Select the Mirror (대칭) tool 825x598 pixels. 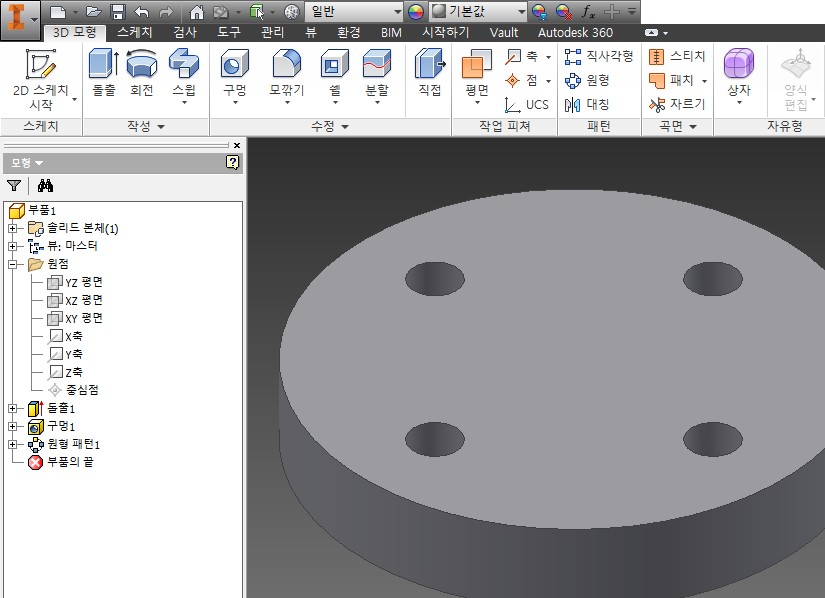click(x=587, y=105)
